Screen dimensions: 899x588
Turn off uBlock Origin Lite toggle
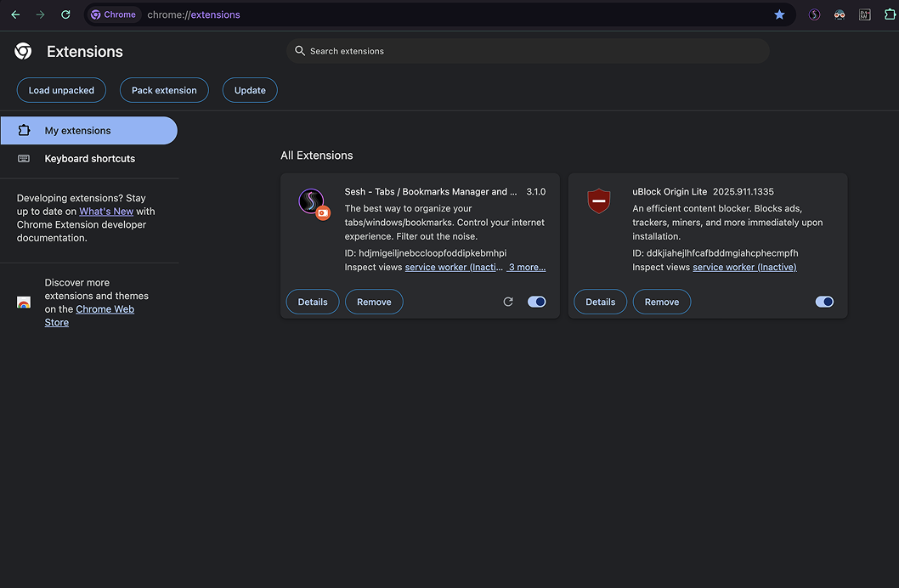point(824,302)
